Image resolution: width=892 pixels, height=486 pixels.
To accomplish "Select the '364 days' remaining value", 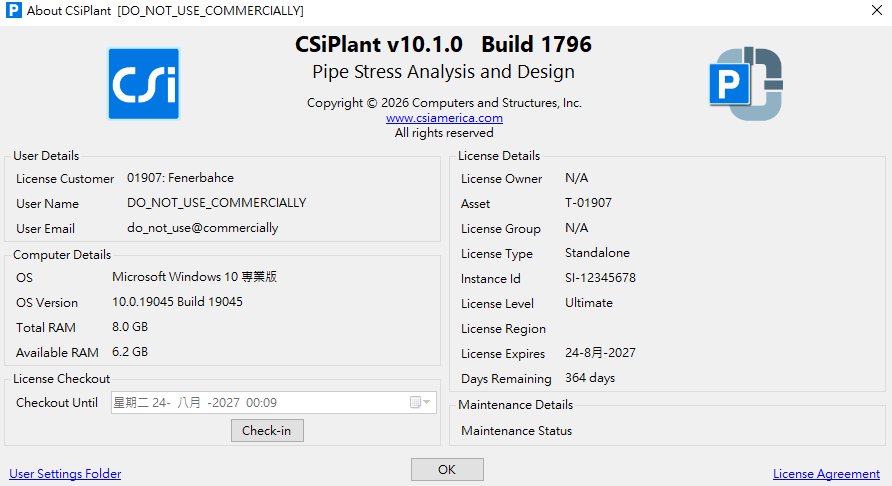I will (590, 378).
